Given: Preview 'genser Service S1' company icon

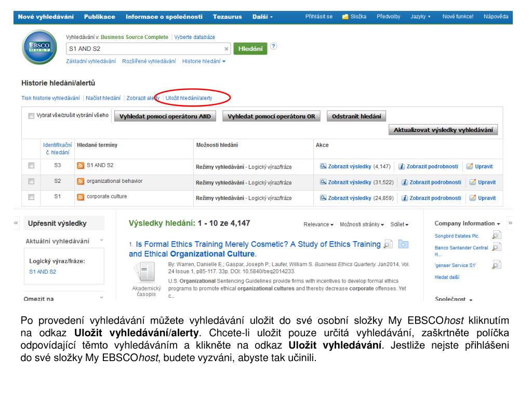Looking at the screenshot, I should tap(496, 264).
